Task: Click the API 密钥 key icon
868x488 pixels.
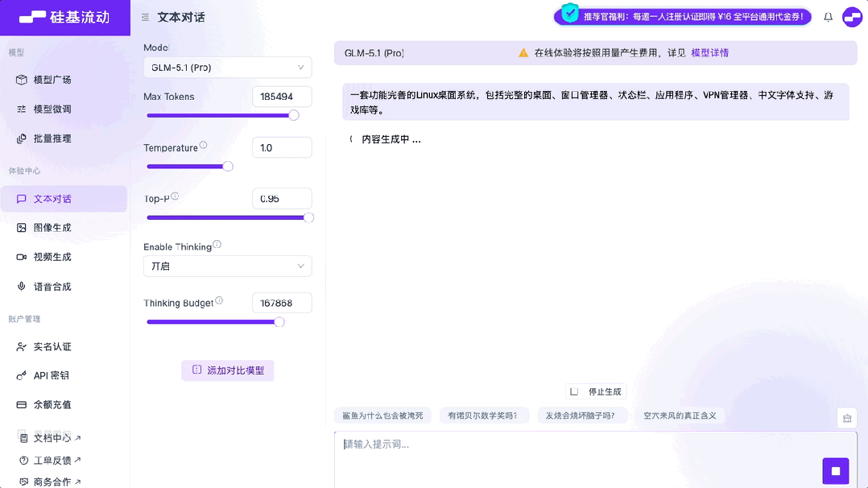Action: pos(21,375)
